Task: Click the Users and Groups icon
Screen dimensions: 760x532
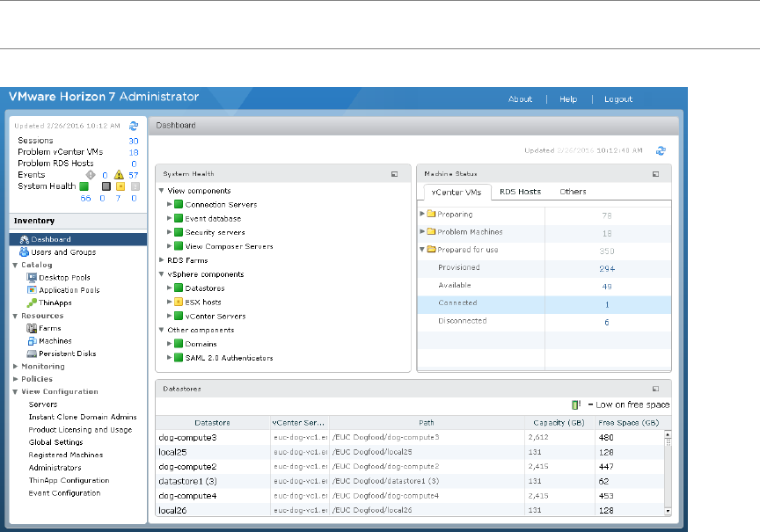Action: pos(24,252)
